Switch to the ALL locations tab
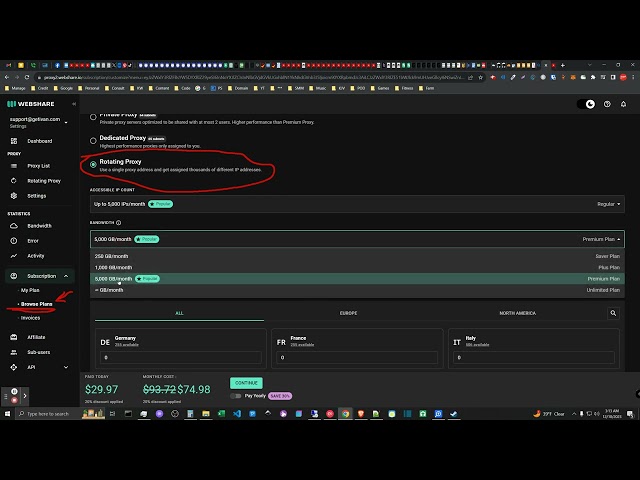Image resolution: width=640 pixels, height=480 pixels. click(x=179, y=313)
